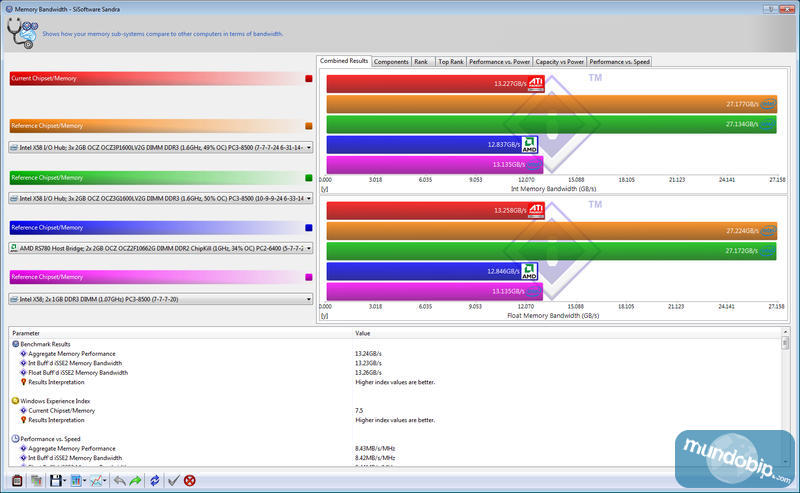Select the Performance vs. Power tab
This screenshot has height=493, width=800.
[x=499, y=62]
